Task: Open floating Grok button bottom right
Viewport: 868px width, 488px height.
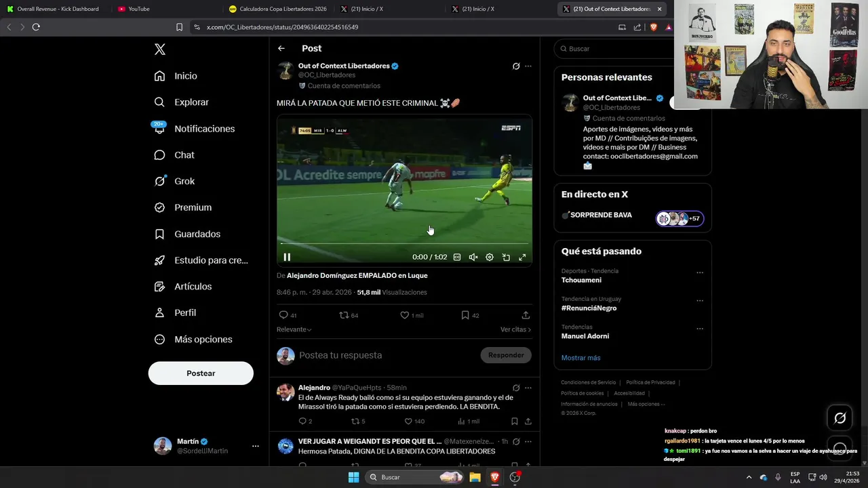Action: tap(840, 418)
